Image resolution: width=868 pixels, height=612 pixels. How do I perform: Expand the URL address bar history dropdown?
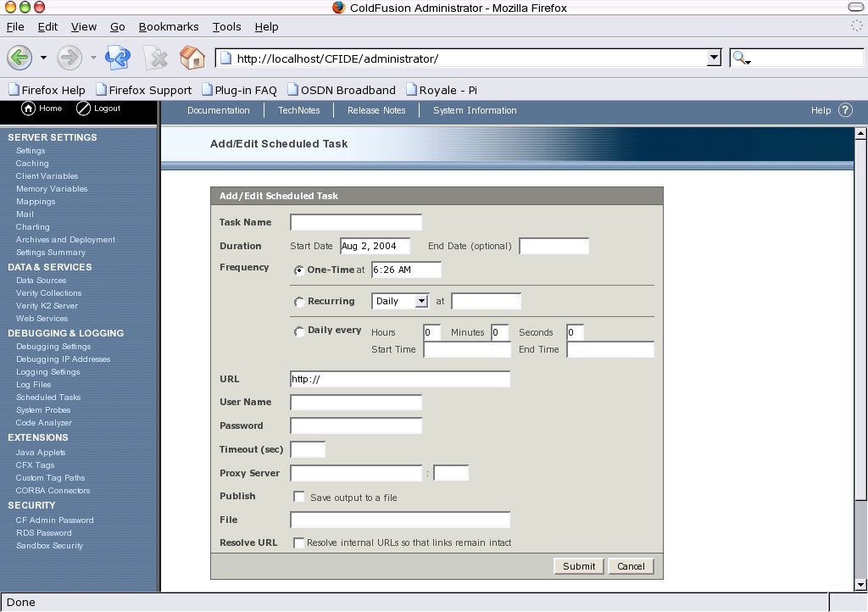click(714, 58)
